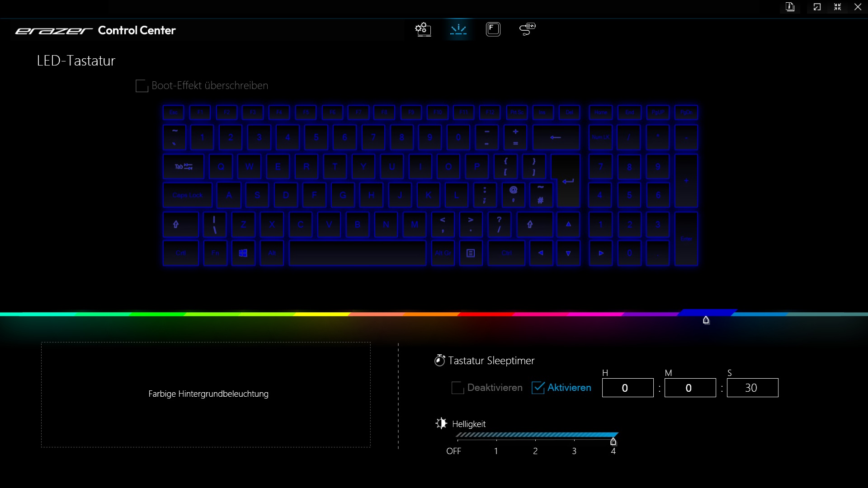Click the seconds field showing 30

coord(752,388)
